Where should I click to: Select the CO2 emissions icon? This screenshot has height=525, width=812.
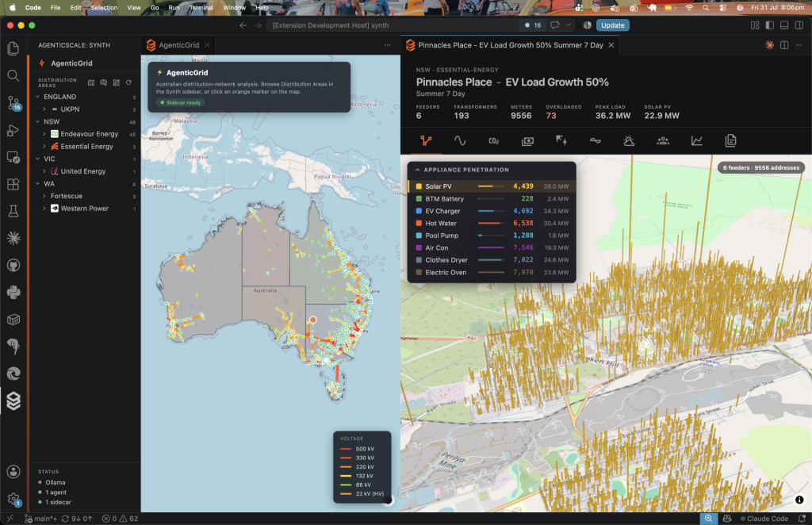pos(493,141)
